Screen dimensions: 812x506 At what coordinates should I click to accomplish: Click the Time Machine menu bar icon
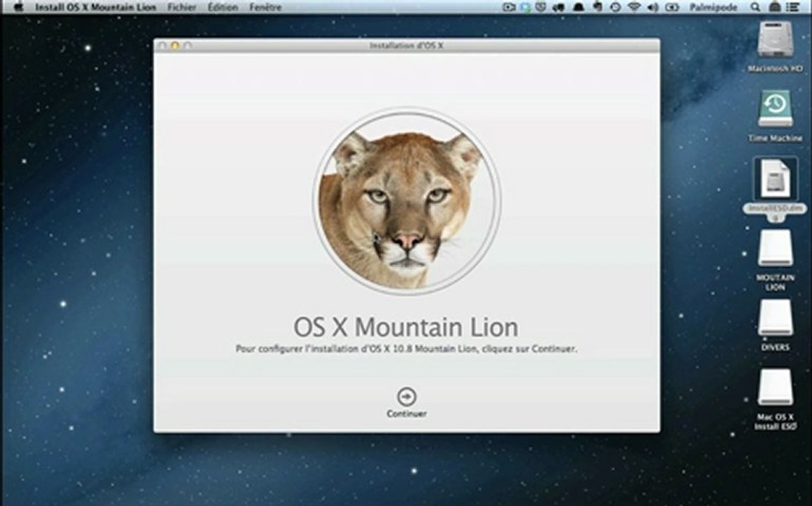tap(615, 7)
